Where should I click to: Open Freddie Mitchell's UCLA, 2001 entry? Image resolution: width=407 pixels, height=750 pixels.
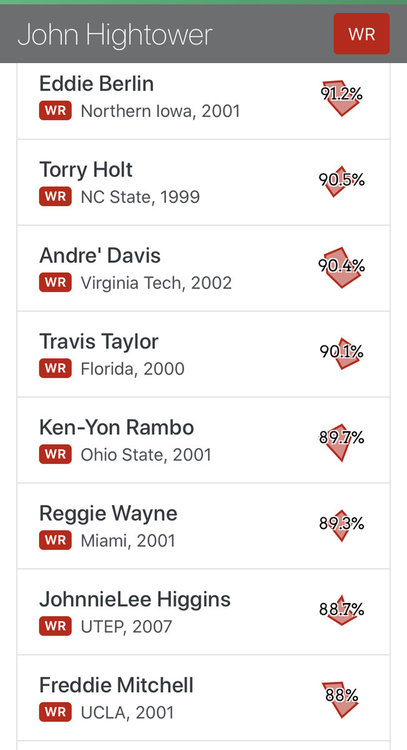tap(203, 698)
